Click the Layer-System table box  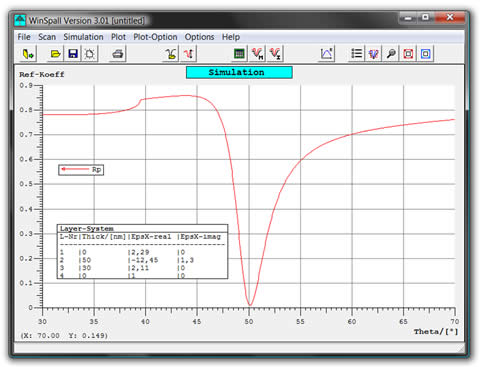click(142, 252)
